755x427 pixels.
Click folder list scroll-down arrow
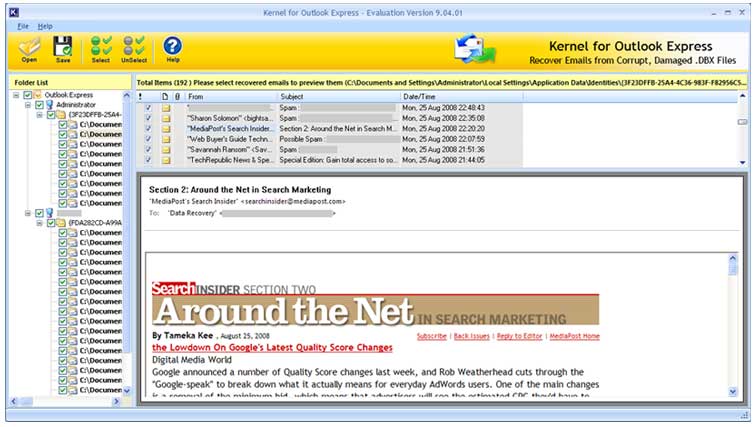pyautogui.click(x=127, y=390)
